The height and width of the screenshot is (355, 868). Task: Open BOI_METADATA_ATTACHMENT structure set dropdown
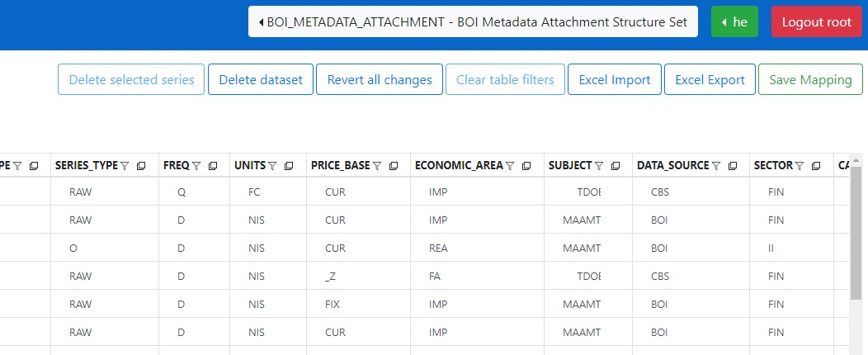click(x=474, y=22)
